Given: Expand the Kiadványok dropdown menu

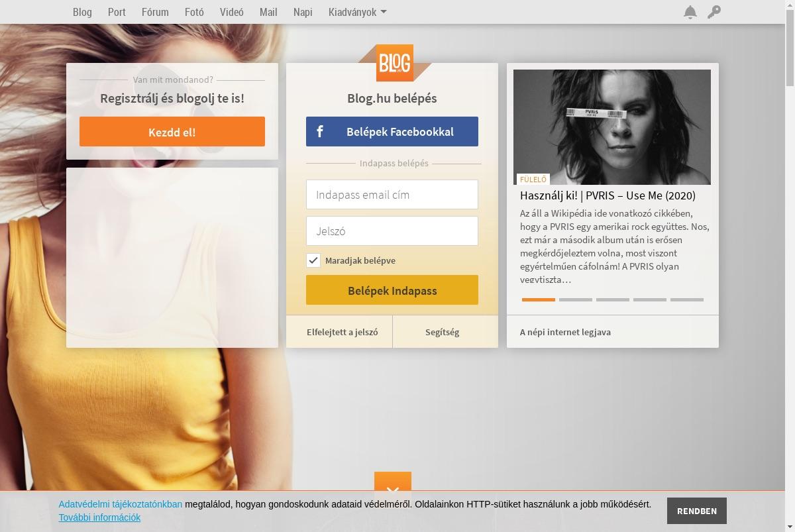Looking at the screenshot, I should click(358, 12).
